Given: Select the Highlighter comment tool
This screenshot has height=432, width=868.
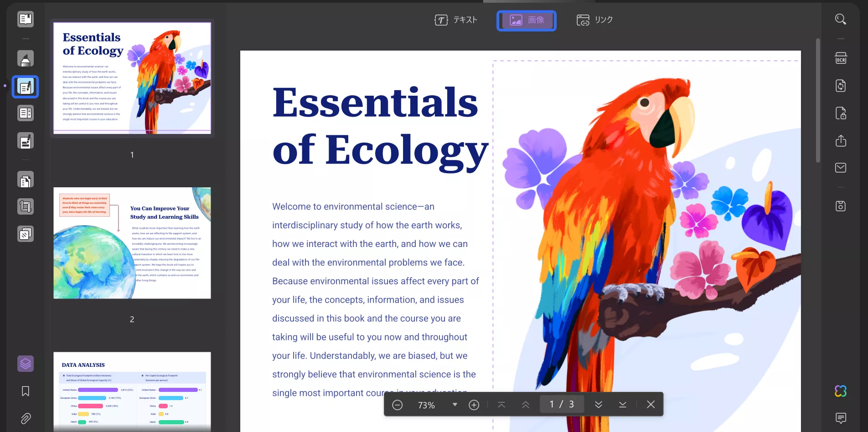Looking at the screenshot, I should click(26, 59).
